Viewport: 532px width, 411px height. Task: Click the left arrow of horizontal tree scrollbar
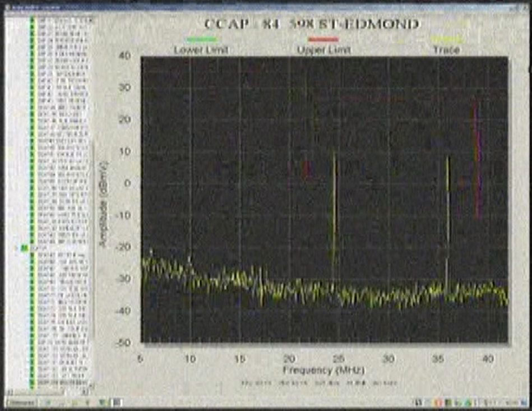pyautogui.click(x=10, y=392)
